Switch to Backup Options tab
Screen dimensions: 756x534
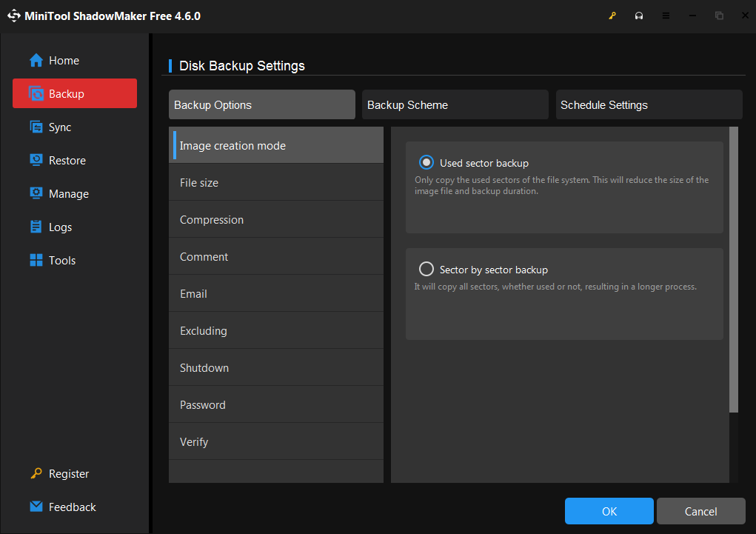[x=262, y=104]
